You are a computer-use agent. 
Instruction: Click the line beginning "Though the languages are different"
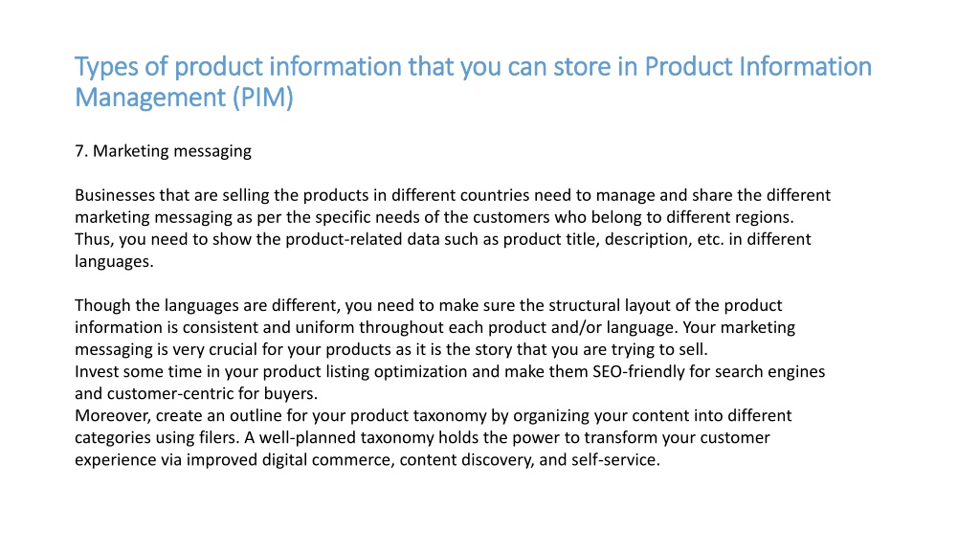click(428, 305)
